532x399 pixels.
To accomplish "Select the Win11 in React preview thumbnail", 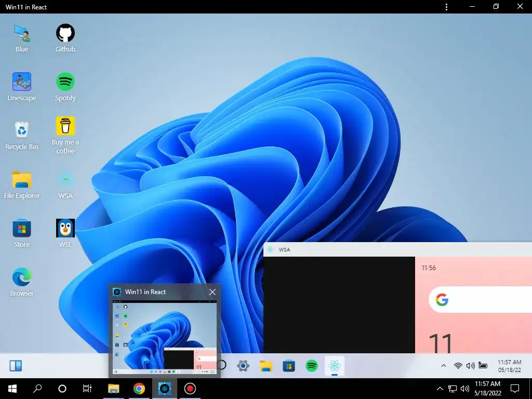I will (x=165, y=337).
